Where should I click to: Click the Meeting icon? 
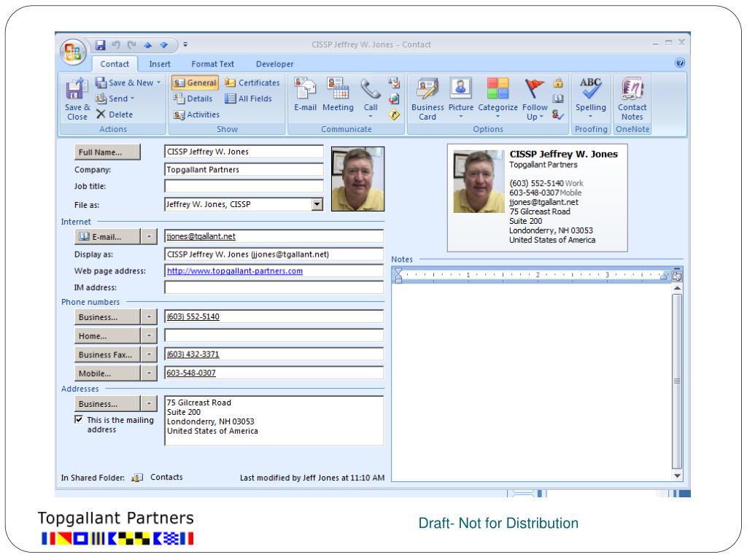click(338, 96)
